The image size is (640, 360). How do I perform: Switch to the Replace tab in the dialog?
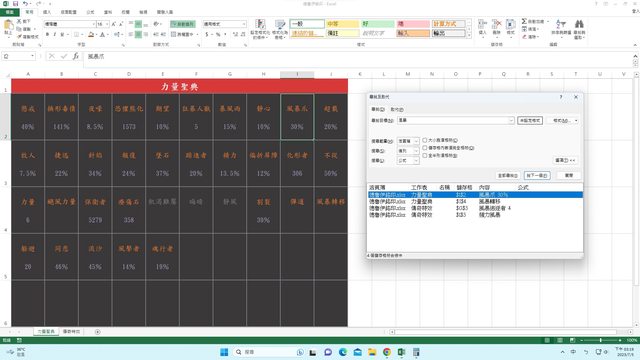(397, 109)
